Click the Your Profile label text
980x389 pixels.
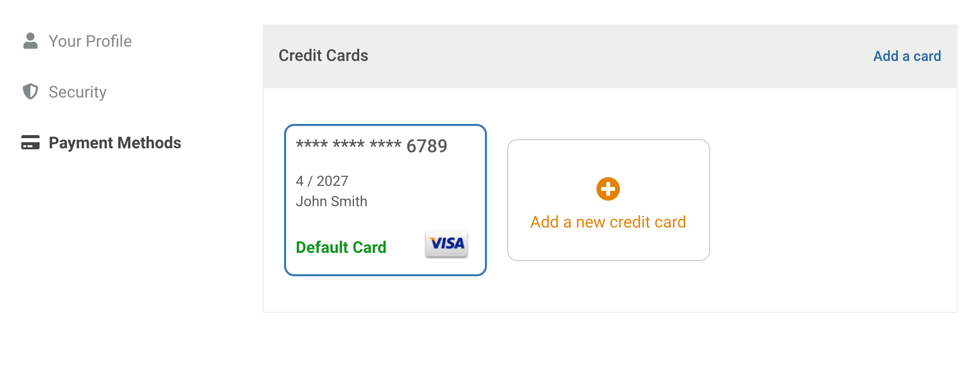pos(90,41)
